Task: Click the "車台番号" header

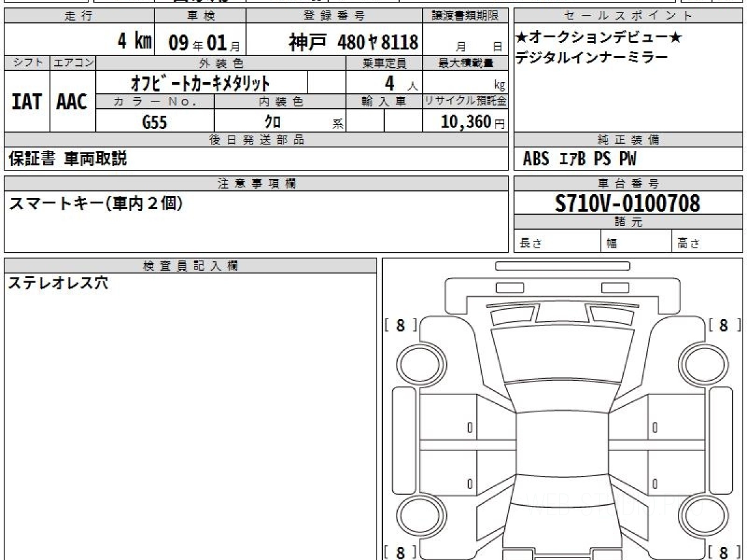Action: 628,184
